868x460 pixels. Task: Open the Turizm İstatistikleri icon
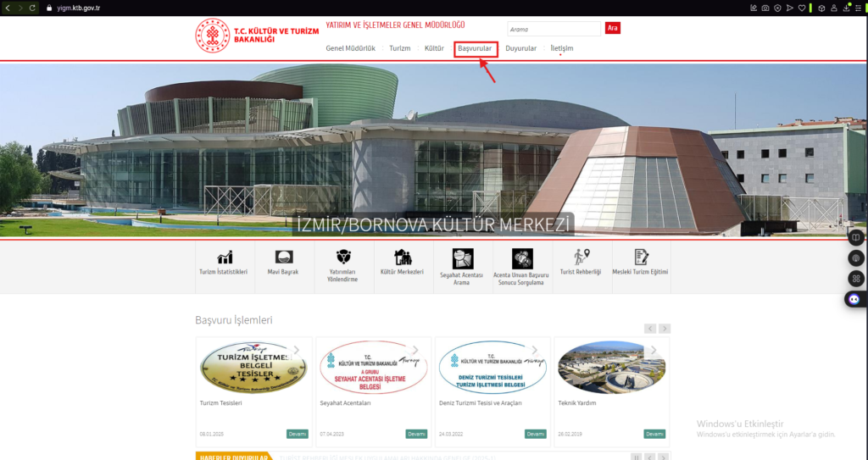(x=225, y=257)
